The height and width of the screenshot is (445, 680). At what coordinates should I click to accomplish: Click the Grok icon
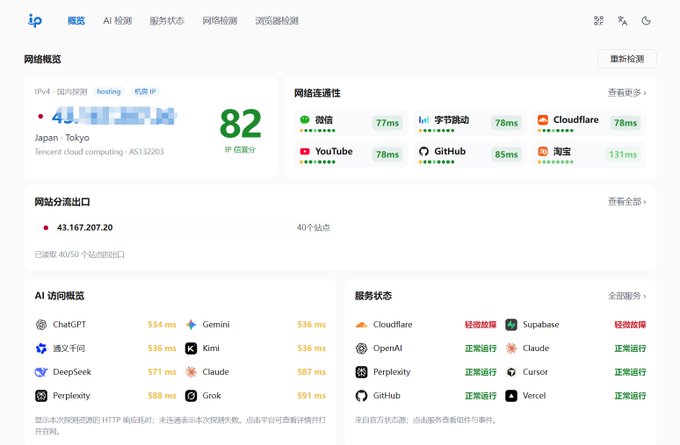tap(191, 396)
